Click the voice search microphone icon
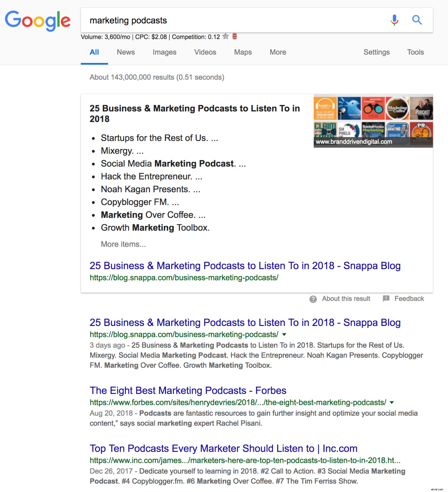Viewport: 448px width, 492px height. click(394, 20)
